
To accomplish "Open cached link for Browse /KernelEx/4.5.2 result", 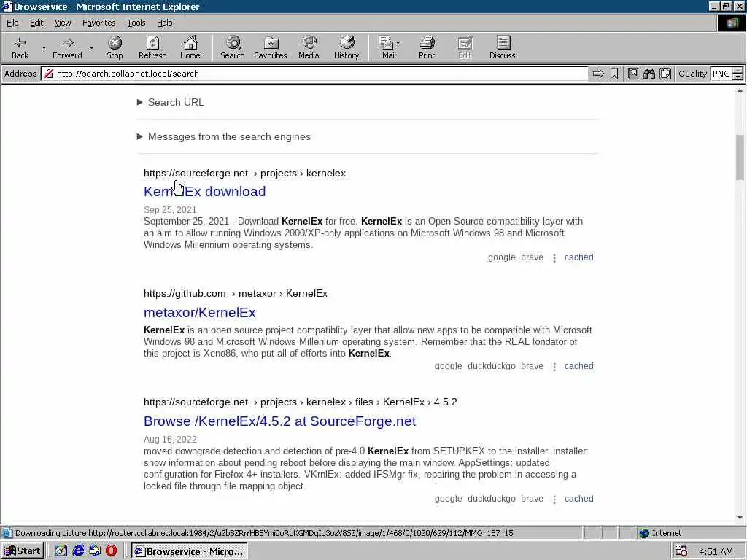I will (578, 499).
